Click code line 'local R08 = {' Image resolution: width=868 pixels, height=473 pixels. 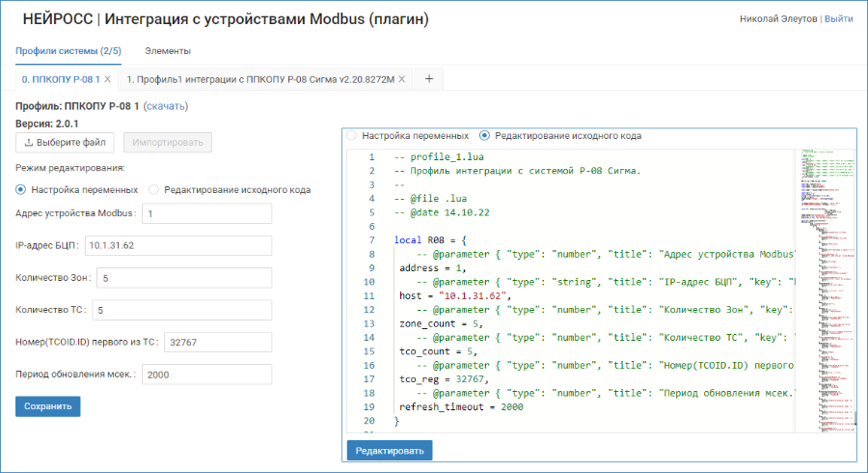pos(430,240)
